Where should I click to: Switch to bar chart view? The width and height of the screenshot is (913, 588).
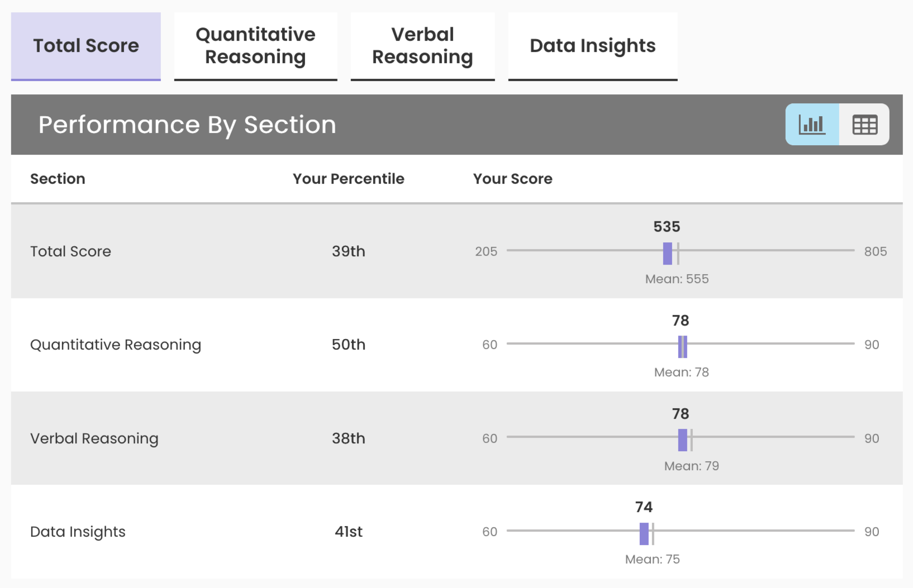pyautogui.click(x=812, y=125)
